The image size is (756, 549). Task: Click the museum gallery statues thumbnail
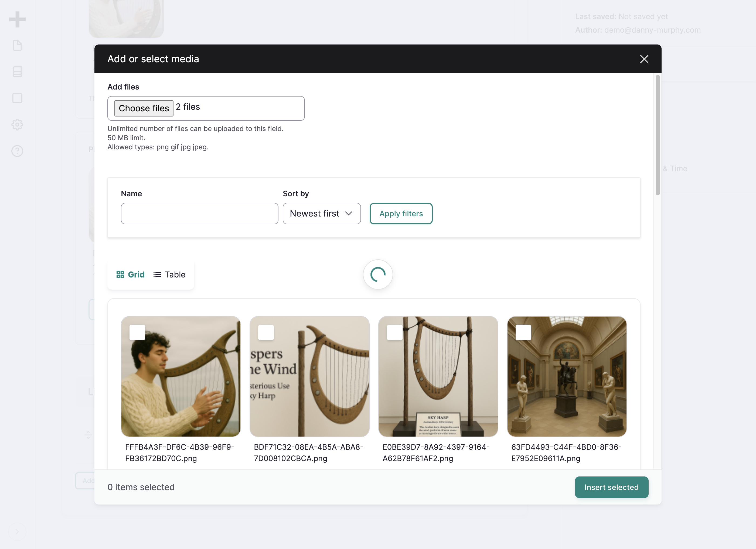[567, 376]
